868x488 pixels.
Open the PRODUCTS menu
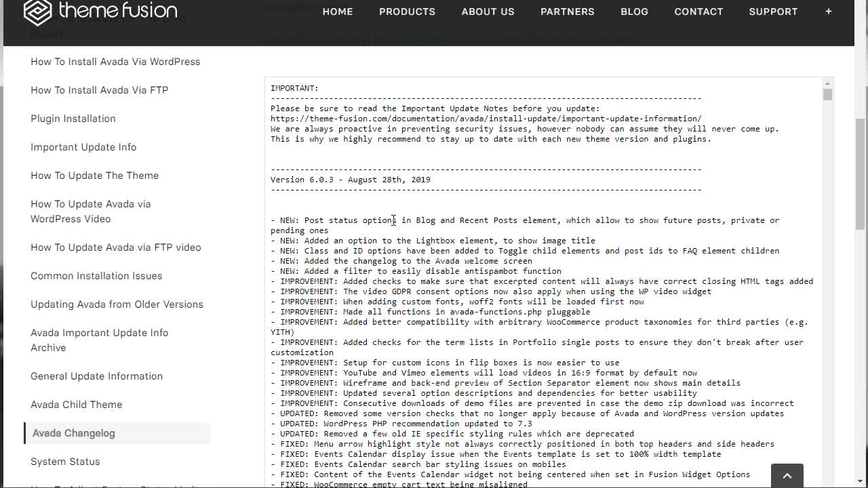tap(407, 12)
